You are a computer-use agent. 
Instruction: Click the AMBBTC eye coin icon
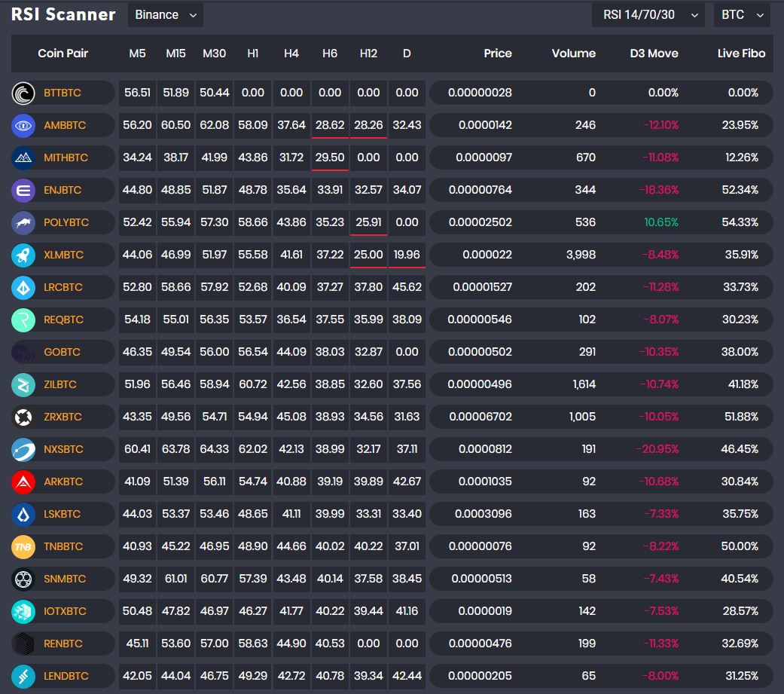point(23,126)
